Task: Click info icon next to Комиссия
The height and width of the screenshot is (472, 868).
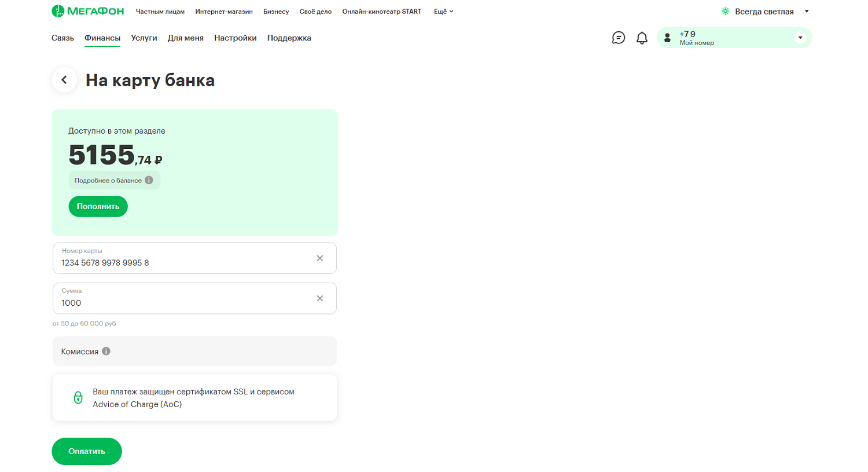Action: pos(106,351)
